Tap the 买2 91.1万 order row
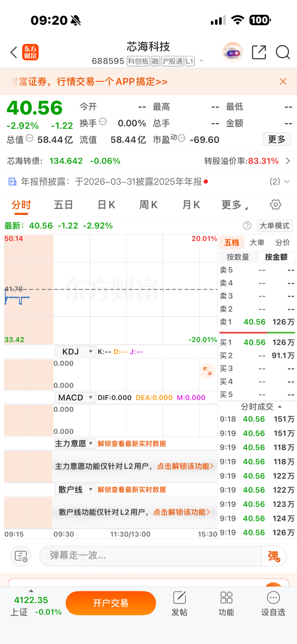The width and height of the screenshot is (297, 644). pos(257,355)
